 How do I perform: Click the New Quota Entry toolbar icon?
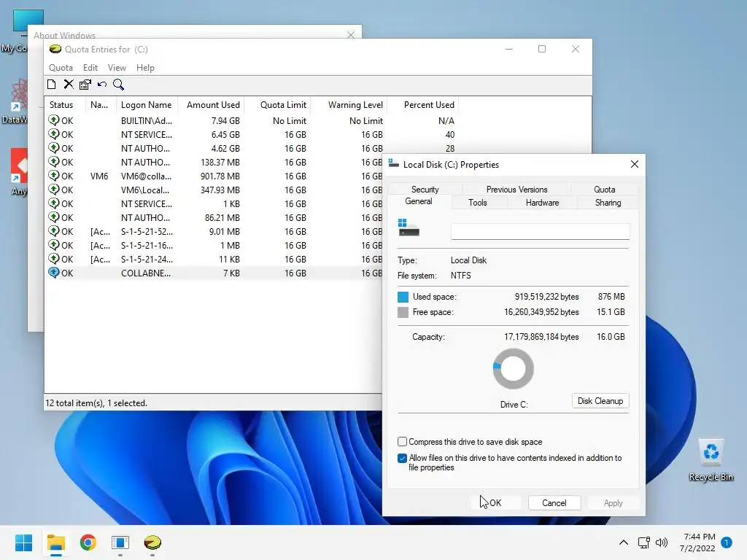[52, 85]
